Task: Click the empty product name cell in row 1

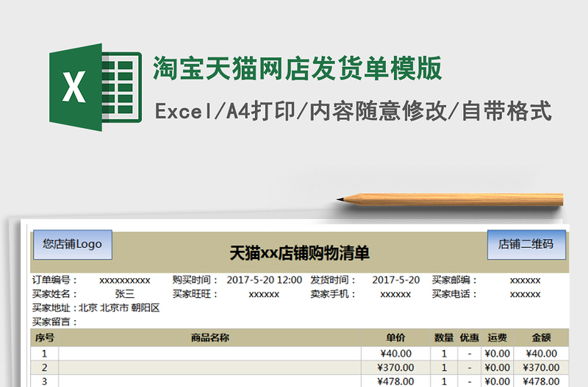Action: 210,354
